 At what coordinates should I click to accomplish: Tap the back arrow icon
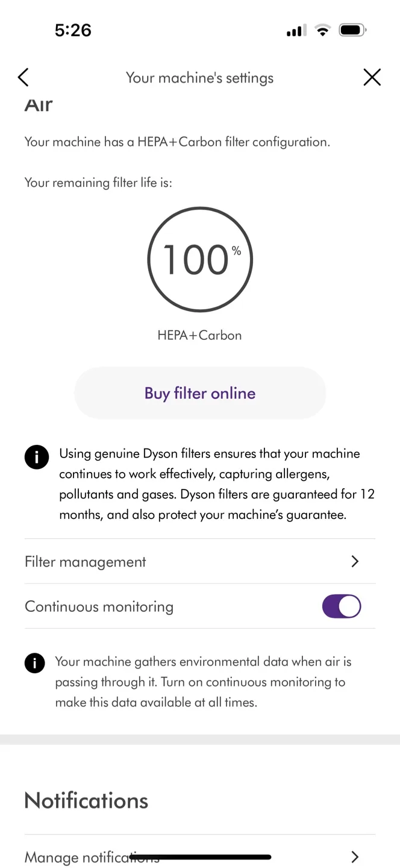click(x=23, y=77)
